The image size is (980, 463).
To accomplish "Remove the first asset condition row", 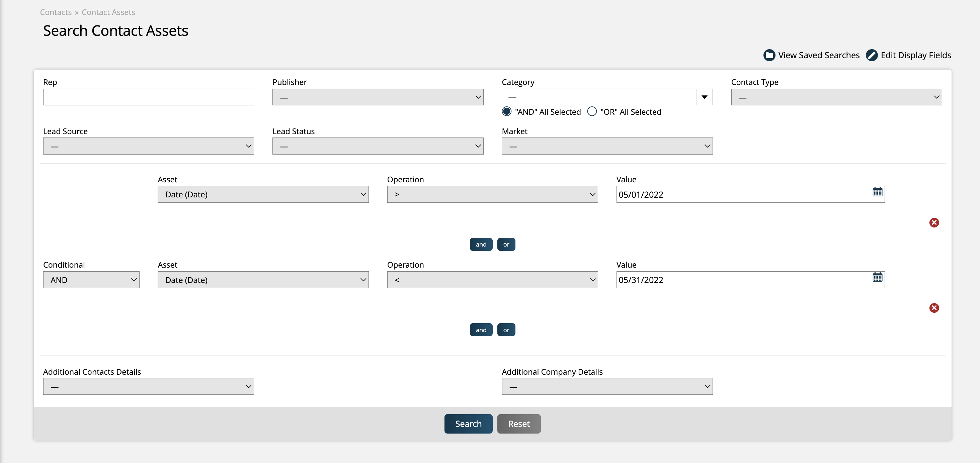I will click(934, 223).
